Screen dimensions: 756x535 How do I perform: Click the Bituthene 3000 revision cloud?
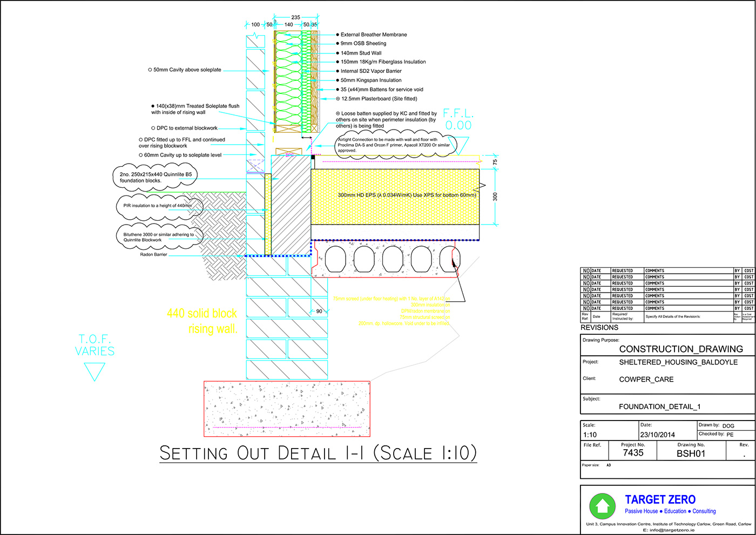coord(159,237)
